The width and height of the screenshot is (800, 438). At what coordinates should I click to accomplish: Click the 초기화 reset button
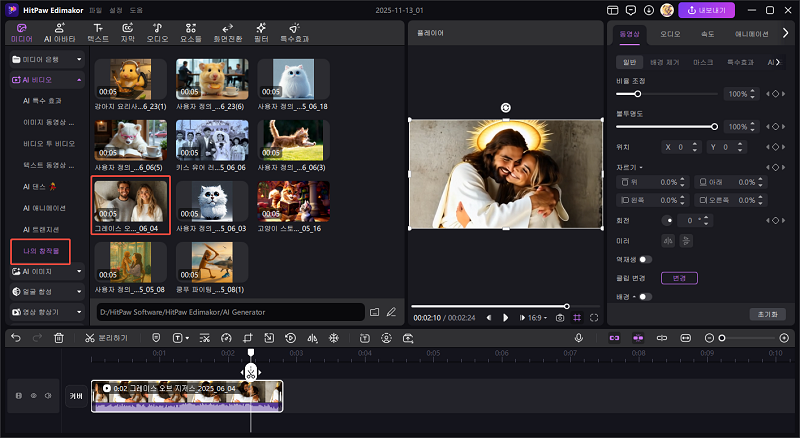pos(767,314)
